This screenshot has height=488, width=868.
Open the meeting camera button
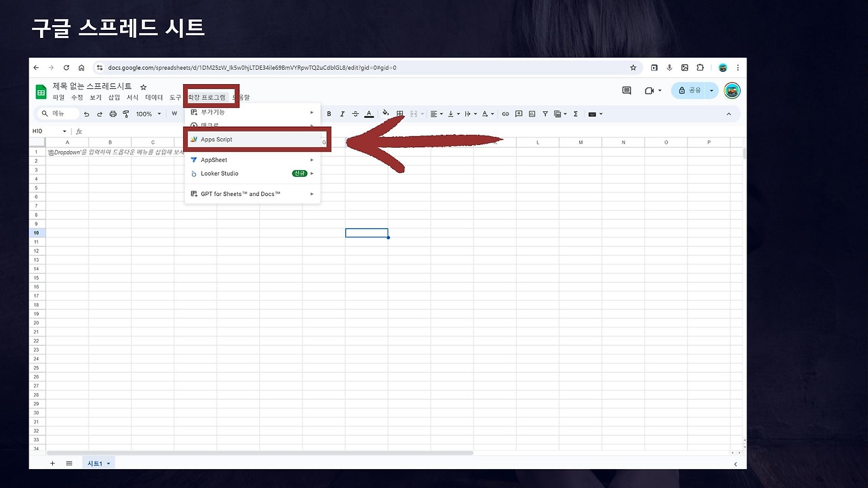(652, 91)
